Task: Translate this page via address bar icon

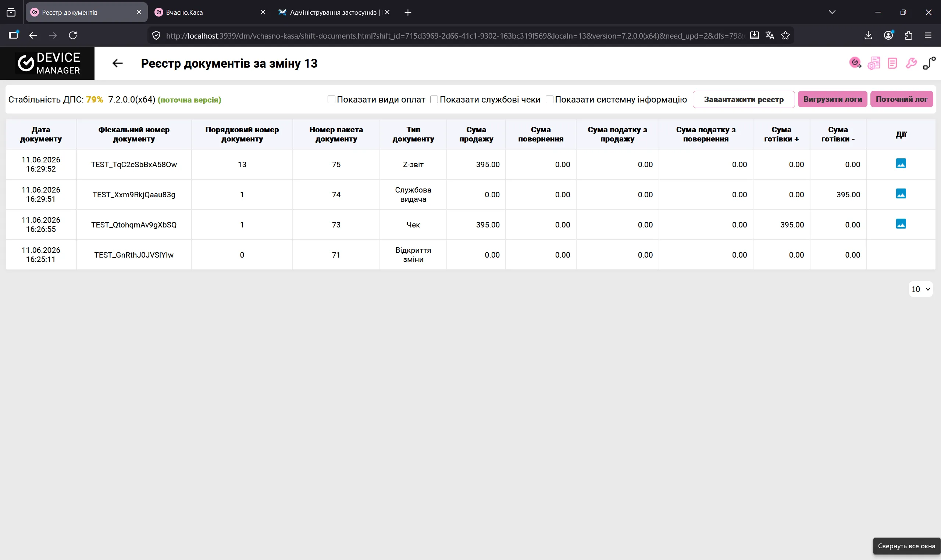Action: [770, 35]
